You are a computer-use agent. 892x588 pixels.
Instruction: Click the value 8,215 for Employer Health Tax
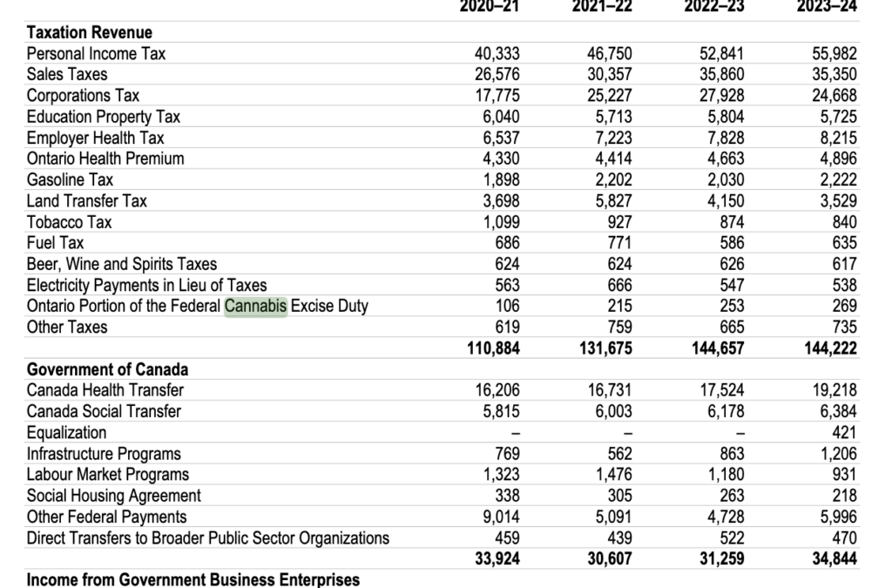click(x=838, y=138)
